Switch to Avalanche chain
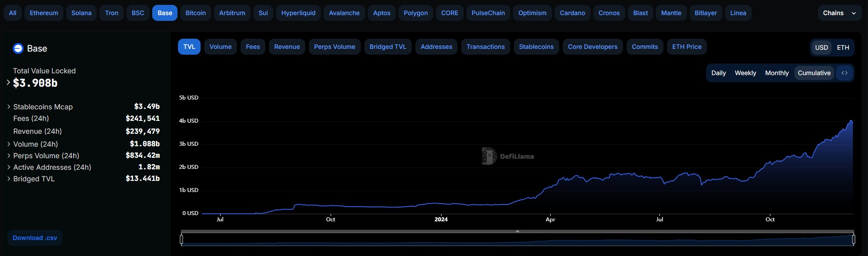Screen dimensions: 868x256 click(344, 13)
